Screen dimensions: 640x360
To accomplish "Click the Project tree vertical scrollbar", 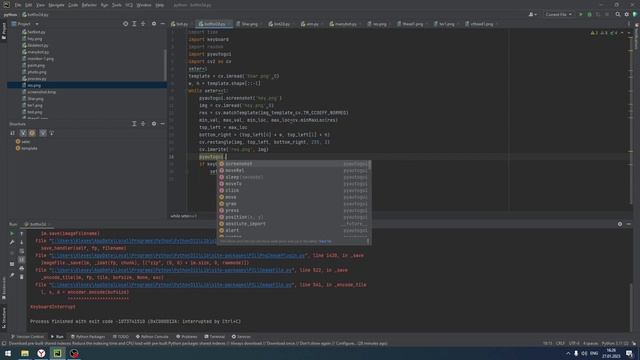I will pyautogui.click(x=165, y=65).
